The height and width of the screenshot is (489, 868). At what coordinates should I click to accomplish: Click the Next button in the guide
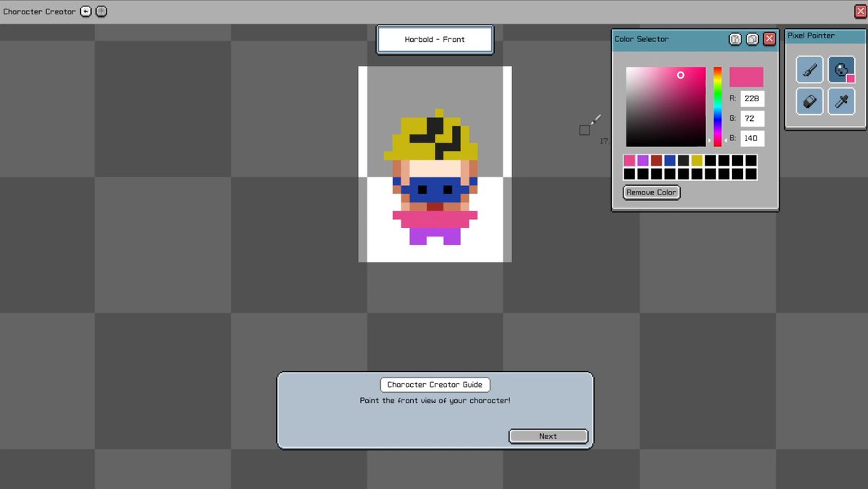point(548,436)
